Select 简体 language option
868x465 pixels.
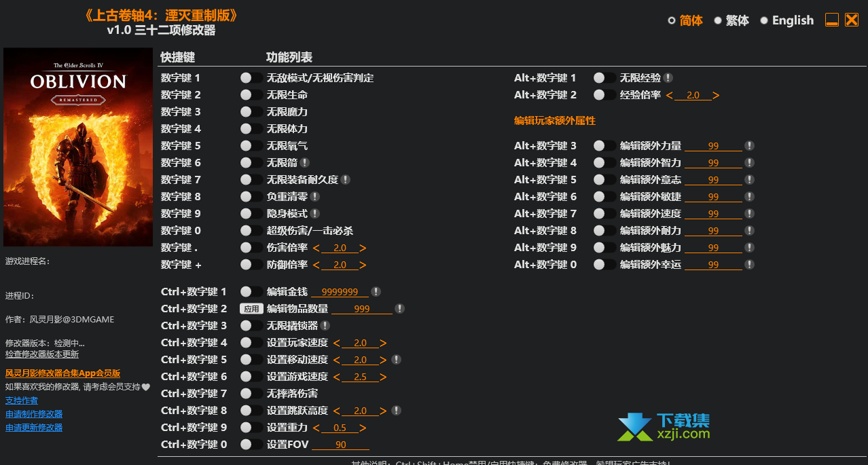[x=685, y=20]
